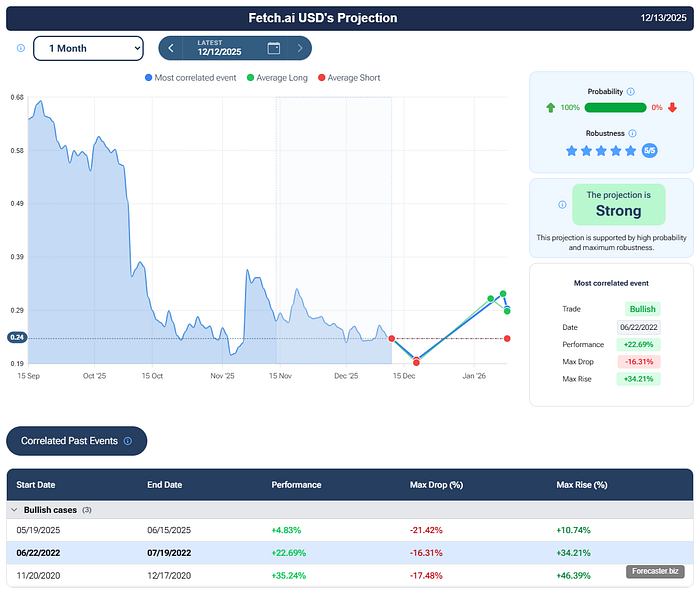Screen dimensions: 700x594
Task: Sort by Performance column header
Action: tap(296, 485)
